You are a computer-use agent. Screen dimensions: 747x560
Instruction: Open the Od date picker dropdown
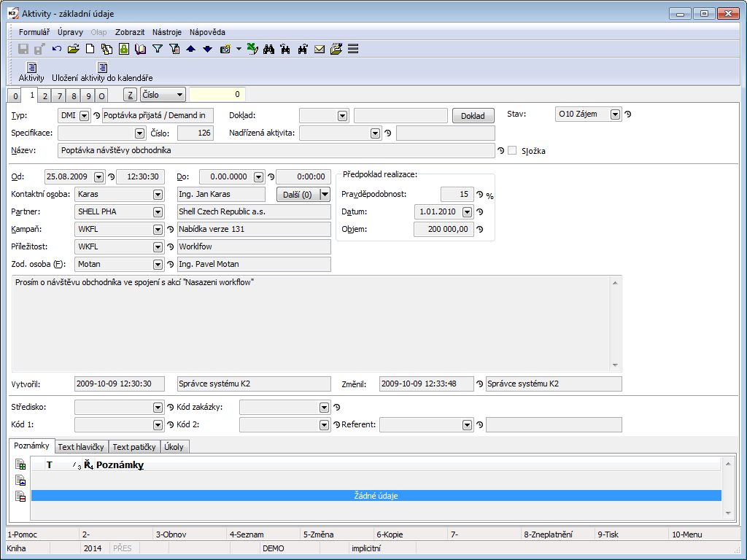point(99,177)
